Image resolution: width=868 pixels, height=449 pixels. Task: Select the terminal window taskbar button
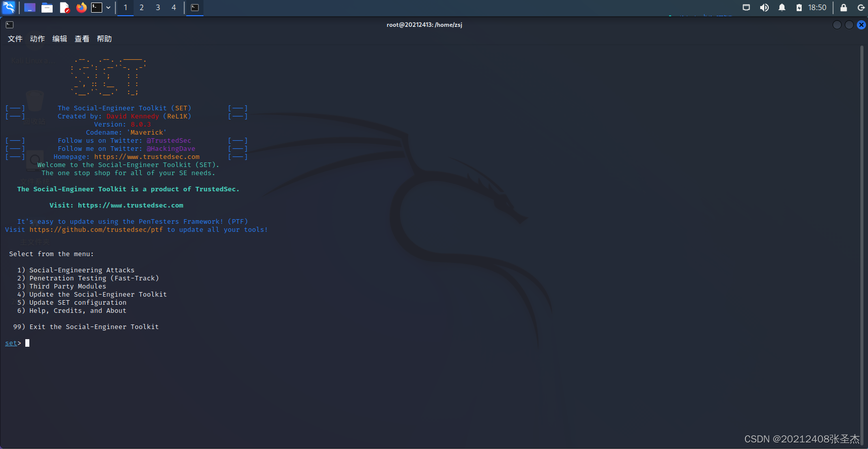[195, 8]
